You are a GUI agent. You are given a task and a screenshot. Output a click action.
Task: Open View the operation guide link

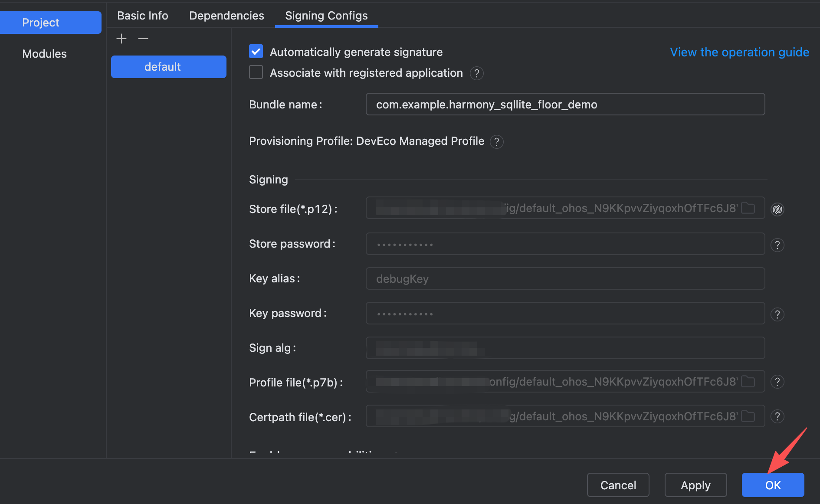[x=739, y=52]
